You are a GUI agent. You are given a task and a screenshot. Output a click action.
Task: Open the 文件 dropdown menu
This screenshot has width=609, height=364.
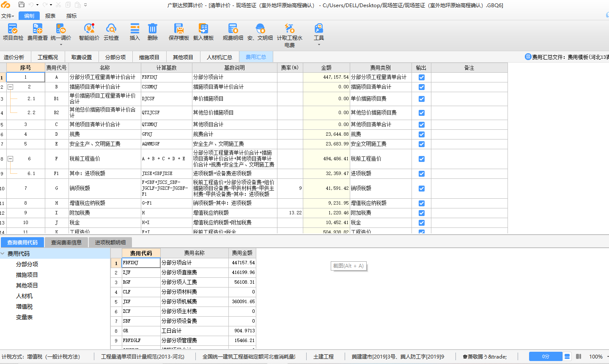click(x=7, y=16)
